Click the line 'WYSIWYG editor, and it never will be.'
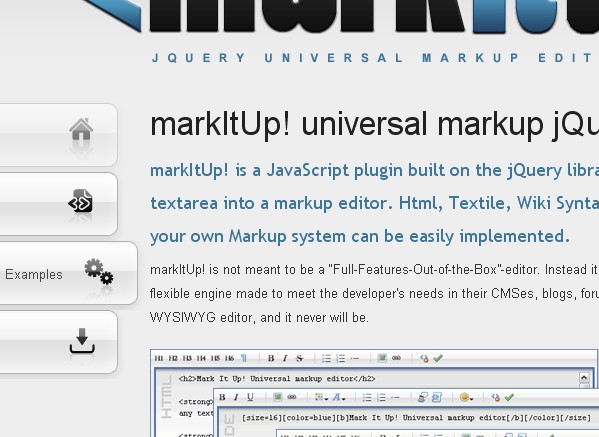 point(259,317)
